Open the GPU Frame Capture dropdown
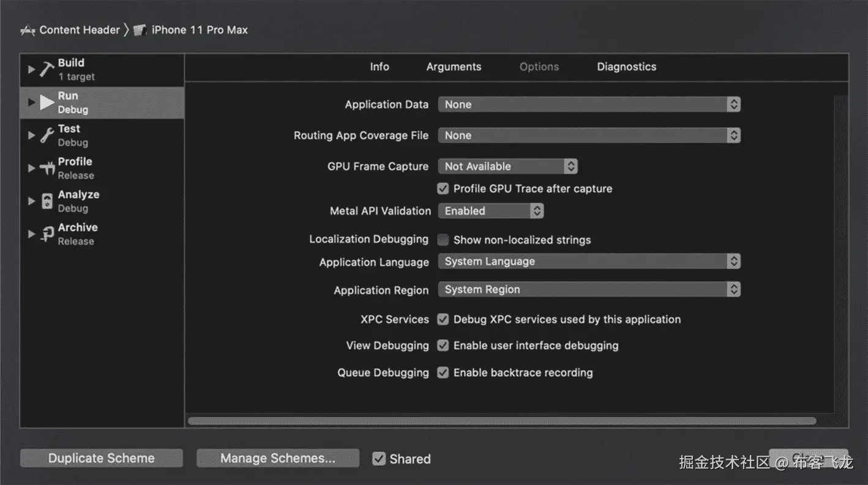Viewport: 868px width, 485px height. [507, 166]
